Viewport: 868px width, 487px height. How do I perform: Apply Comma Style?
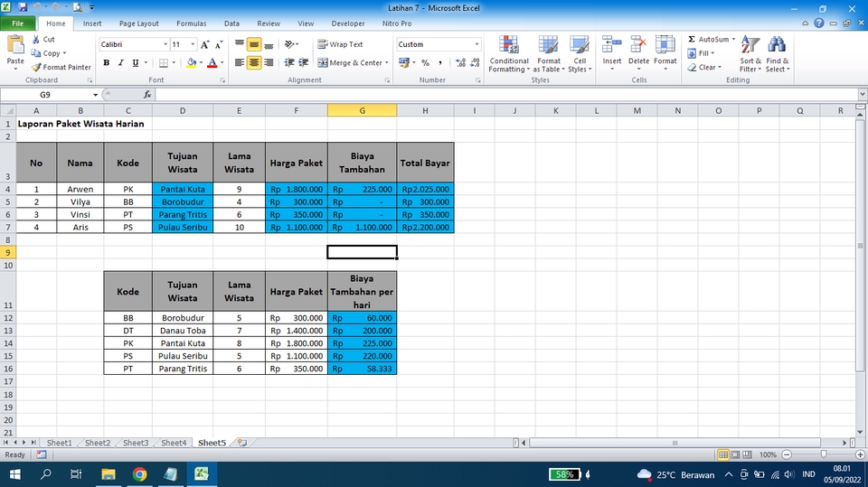coord(440,62)
